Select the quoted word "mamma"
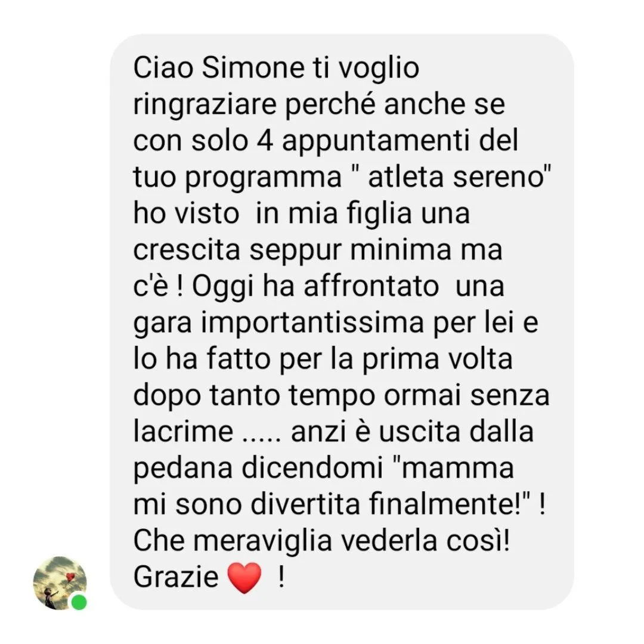Image resolution: width=644 pixels, height=644 pixels. (458, 469)
